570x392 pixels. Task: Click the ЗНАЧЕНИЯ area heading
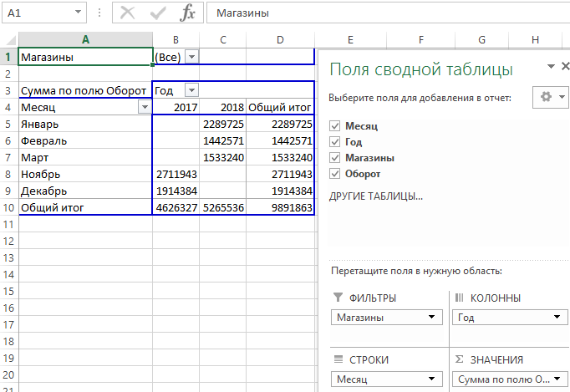(496, 360)
